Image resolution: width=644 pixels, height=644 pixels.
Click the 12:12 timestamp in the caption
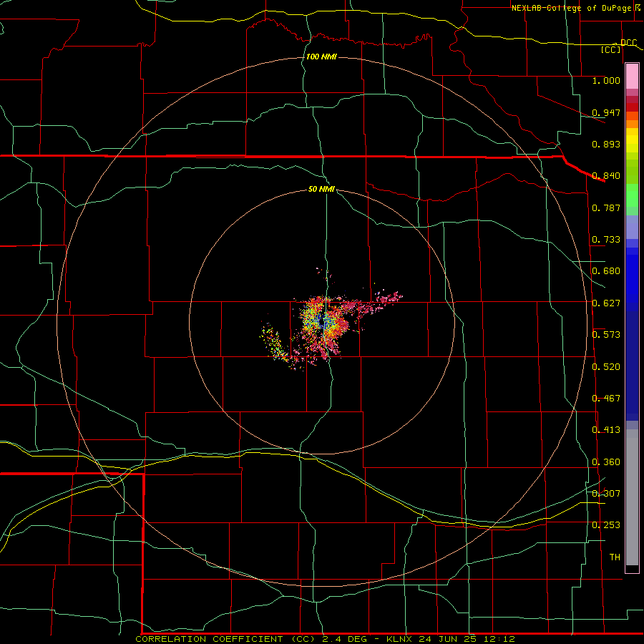tap(499, 639)
